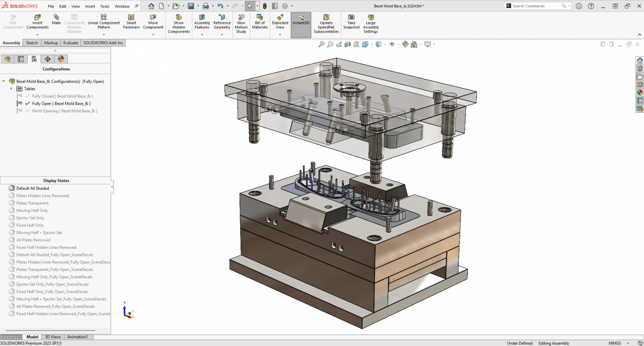Switch to the Evaluate tab
644x346 pixels.
tap(70, 42)
